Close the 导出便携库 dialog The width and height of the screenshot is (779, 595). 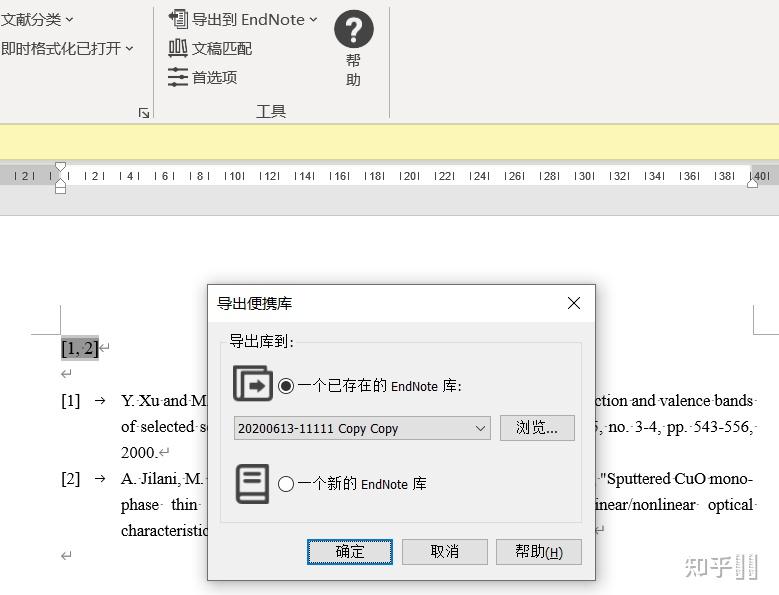point(574,303)
